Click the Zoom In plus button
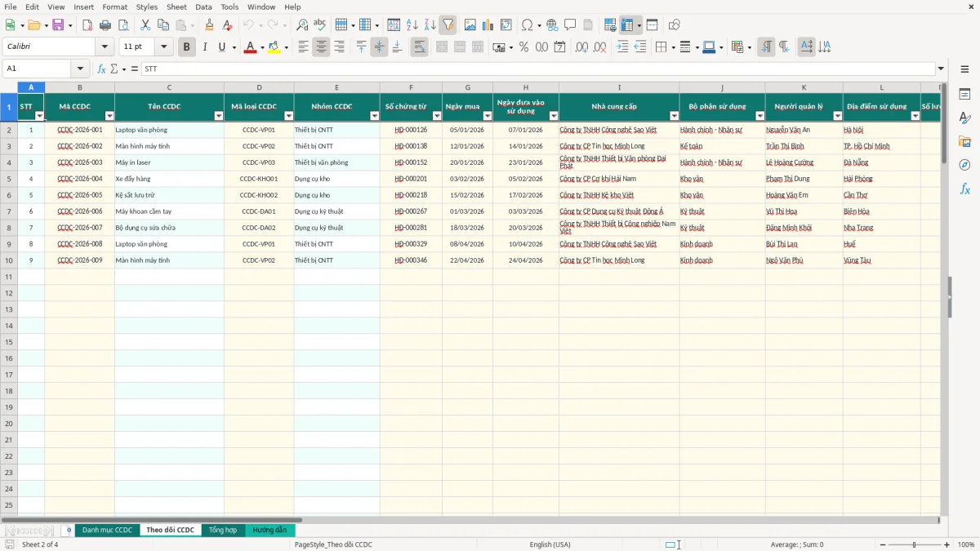 pyautogui.click(x=947, y=544)
